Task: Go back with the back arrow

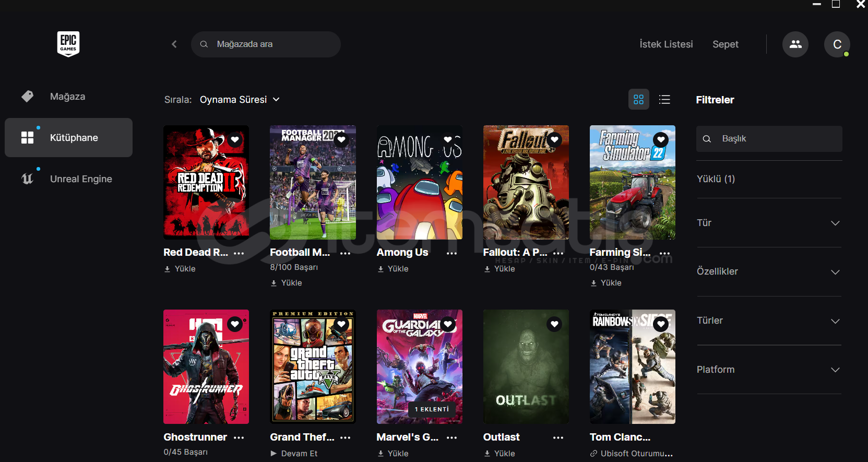Action: point(174,44)
